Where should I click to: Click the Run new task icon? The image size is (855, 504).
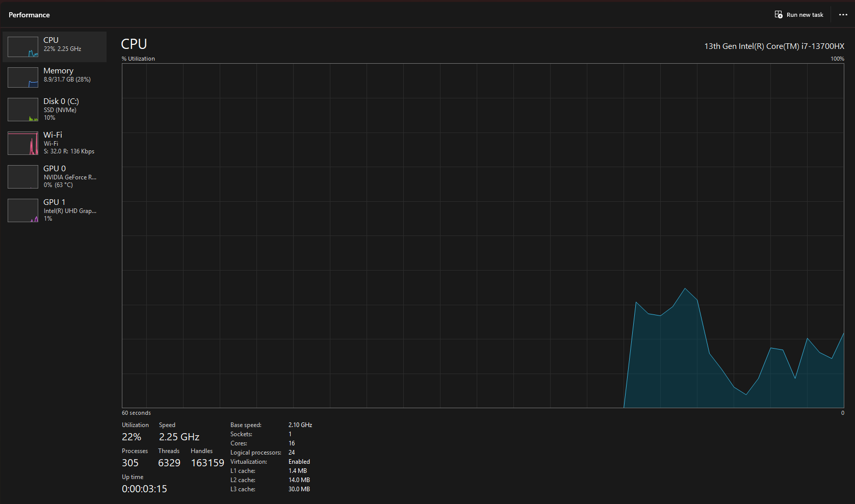[x=779, y=15]
